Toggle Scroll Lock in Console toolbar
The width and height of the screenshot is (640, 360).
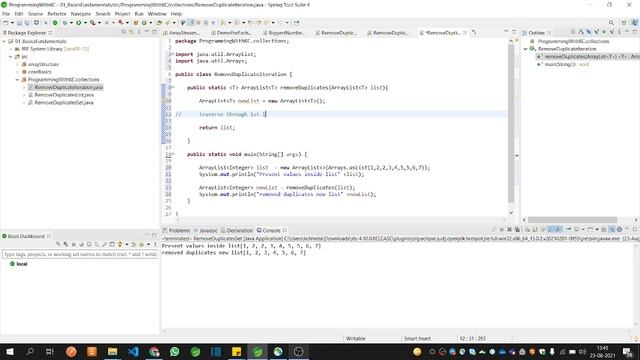coord(535,229)
